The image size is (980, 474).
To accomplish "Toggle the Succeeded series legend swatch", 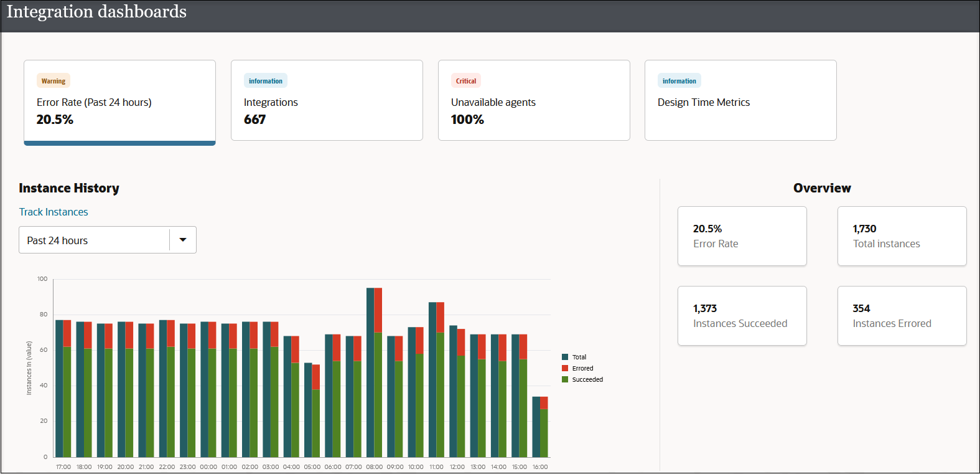I will click(x=565, y=379).
